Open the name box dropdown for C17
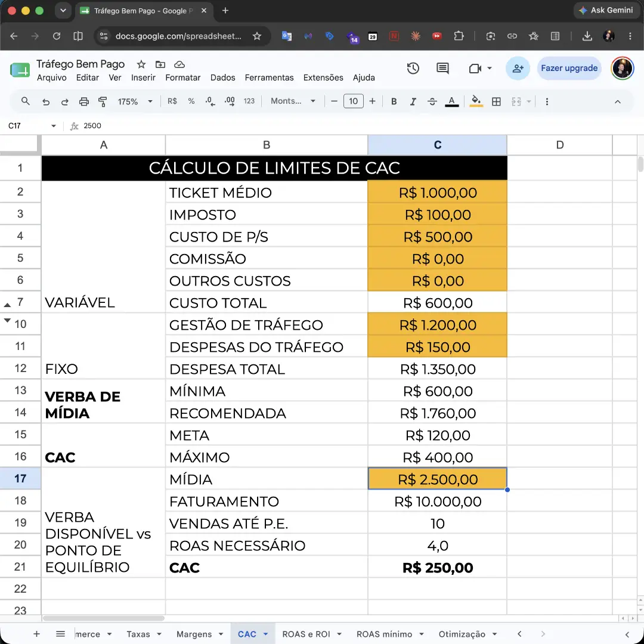This screenshot has height=644, width=644. (54, 126)
